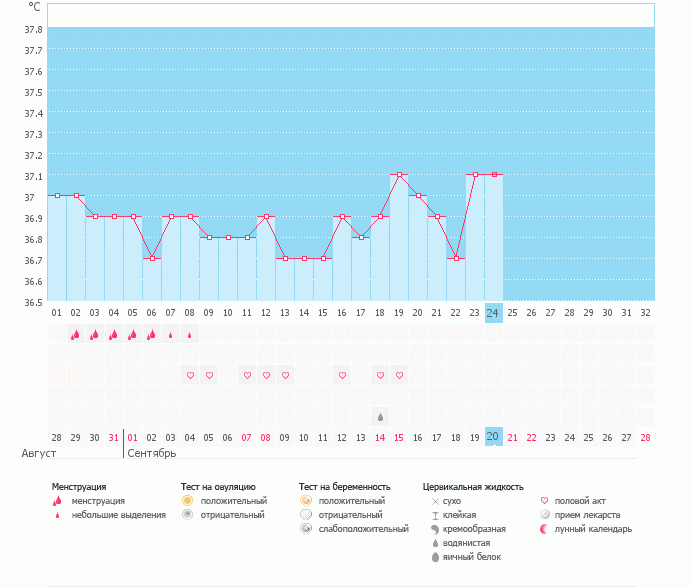Click the cervical fluid drop on cycle day 18

[380, 416]
